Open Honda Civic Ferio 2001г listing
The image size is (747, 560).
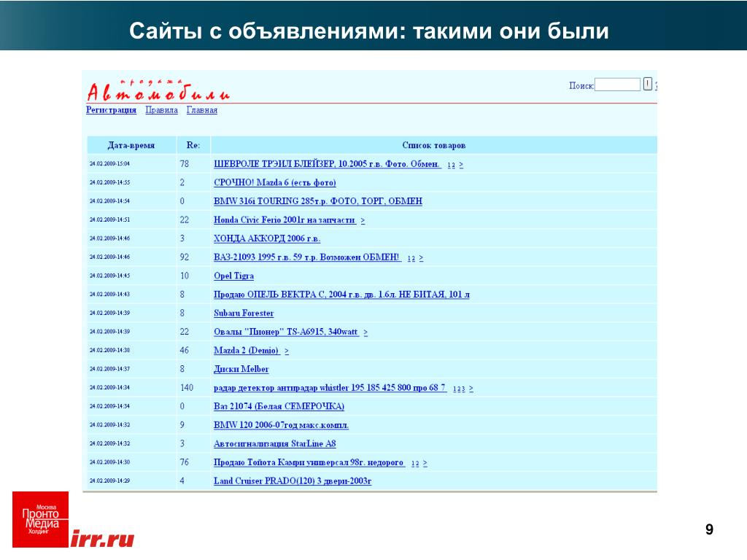[x=285, y=220]
